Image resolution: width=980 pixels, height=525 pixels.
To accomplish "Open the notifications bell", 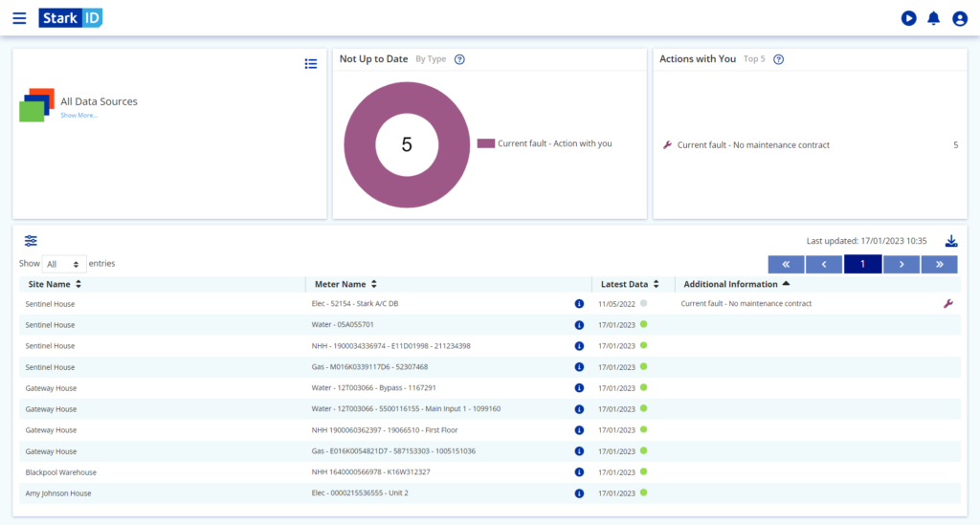I will pos(934,18).
